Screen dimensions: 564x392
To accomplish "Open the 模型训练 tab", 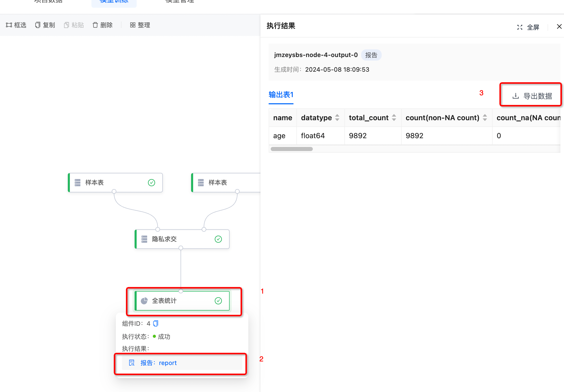I will coord(114,2).
